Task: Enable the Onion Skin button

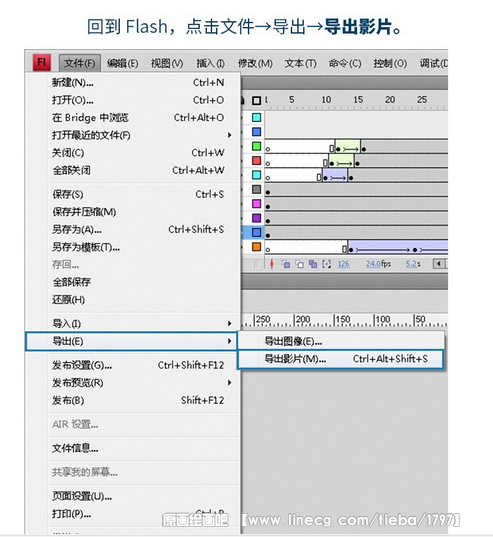Action: coord(286,264)
